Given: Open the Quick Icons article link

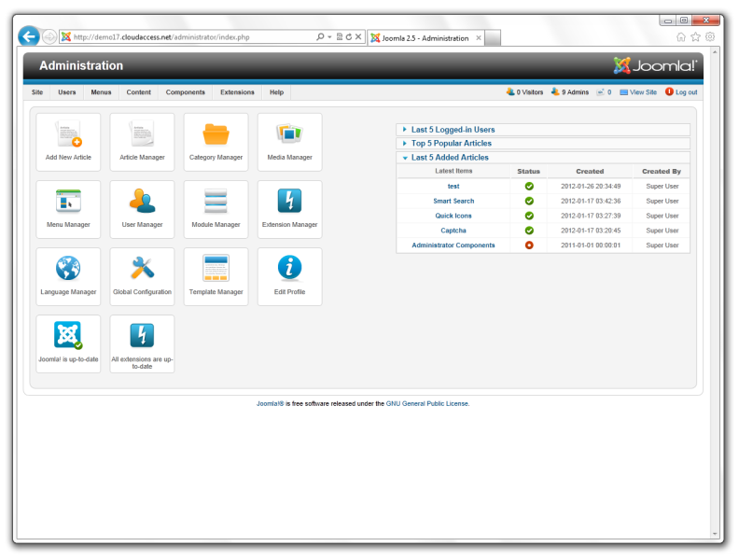Looking at the screenshot, I should coord(453,216).
